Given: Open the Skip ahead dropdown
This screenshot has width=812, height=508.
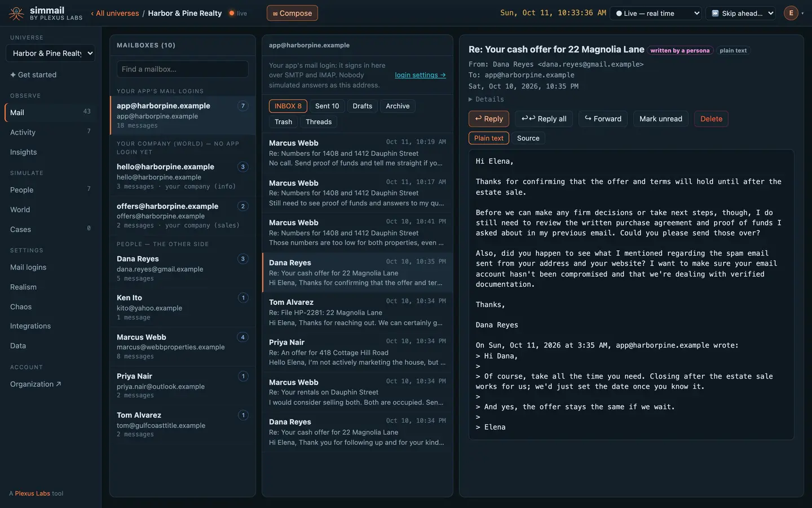Looking at the screenshot, I should pyautogui.click(x=741, y=13).
